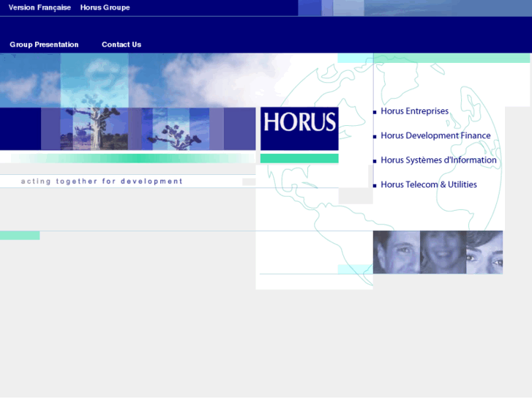Go to Horus Development Finance
Image resolution: width=532 pixels, height=399 pixels.
click(x=435, y=135)
